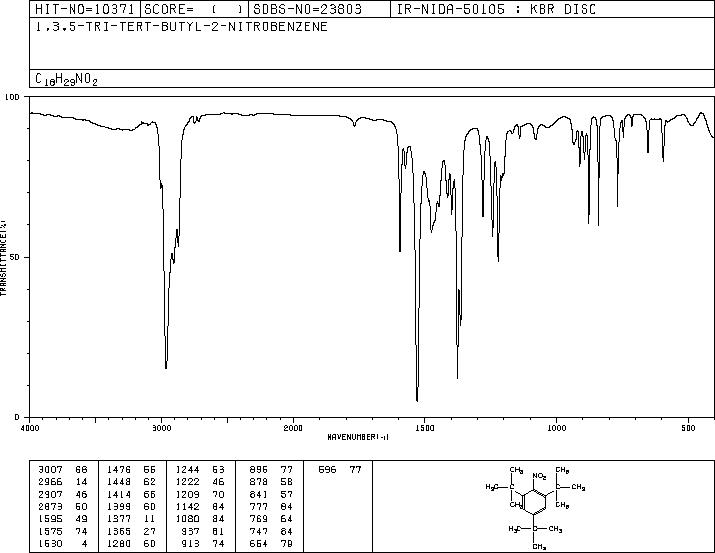
Task: Click the TRANSMITTANCE vertical axis title
Action: click(x=3, y=257)
